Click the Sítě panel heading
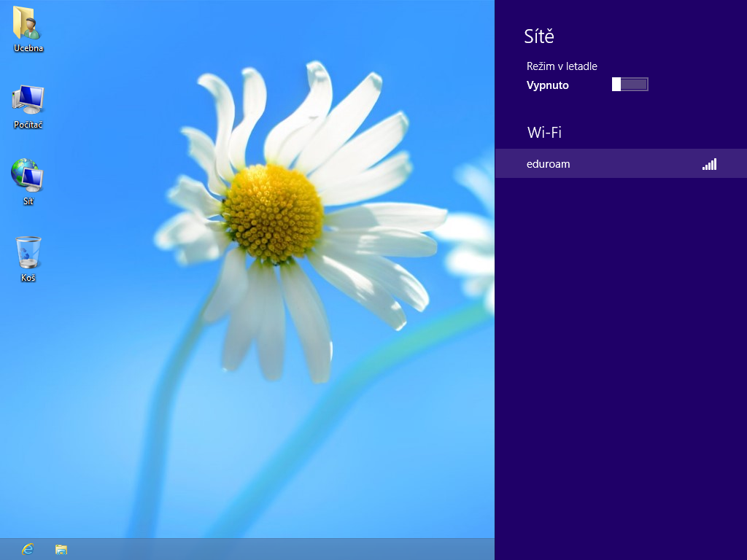 pyautogui.click(x=539, y=36)
